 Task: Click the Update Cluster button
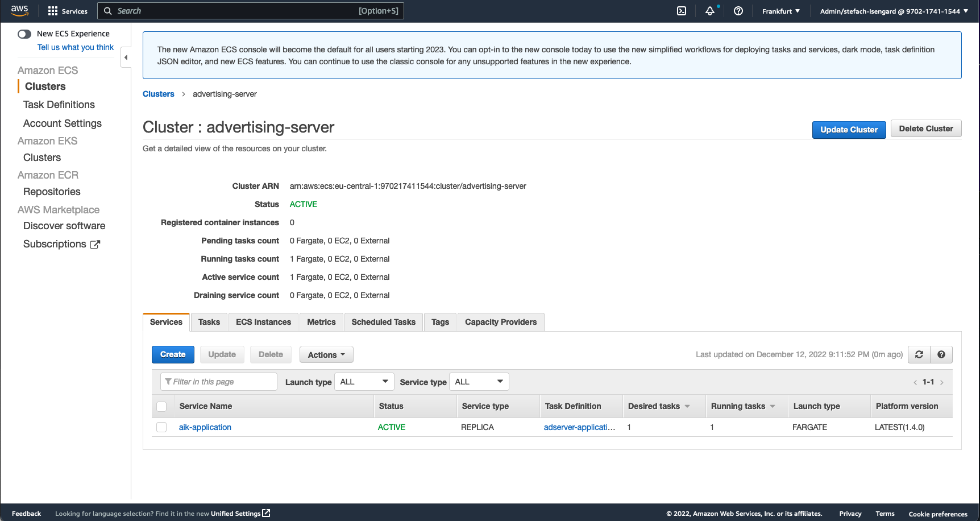pos(849,130)
